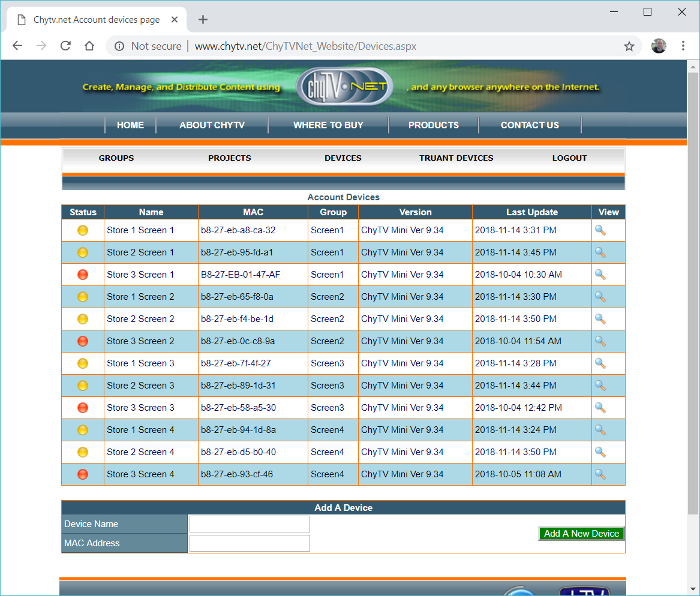Image resolution: width=700 pixels, height=596 pixels.
Task: Open the Chrome three-dot menu
Action: coord(683,46)
